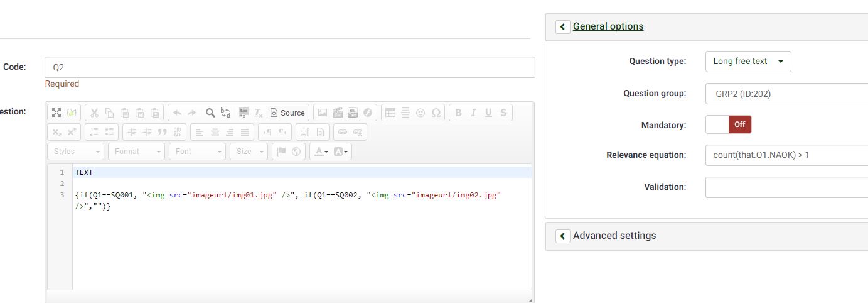Open the LimeSurvey placeholder fields tool
This screenshot has width=868, height=303.
[72, 113]
